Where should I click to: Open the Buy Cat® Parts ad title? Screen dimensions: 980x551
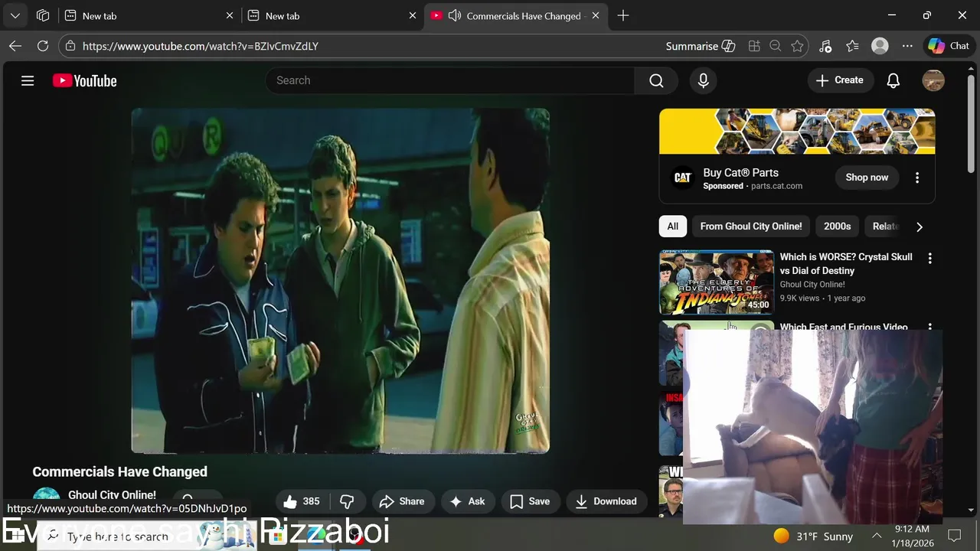tap(740, 173)
